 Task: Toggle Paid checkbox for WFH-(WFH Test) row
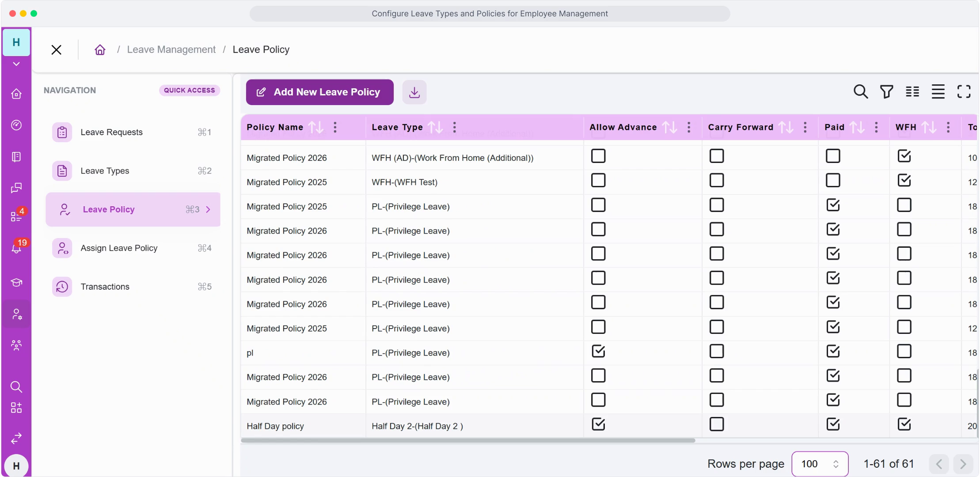pos(833,180)
